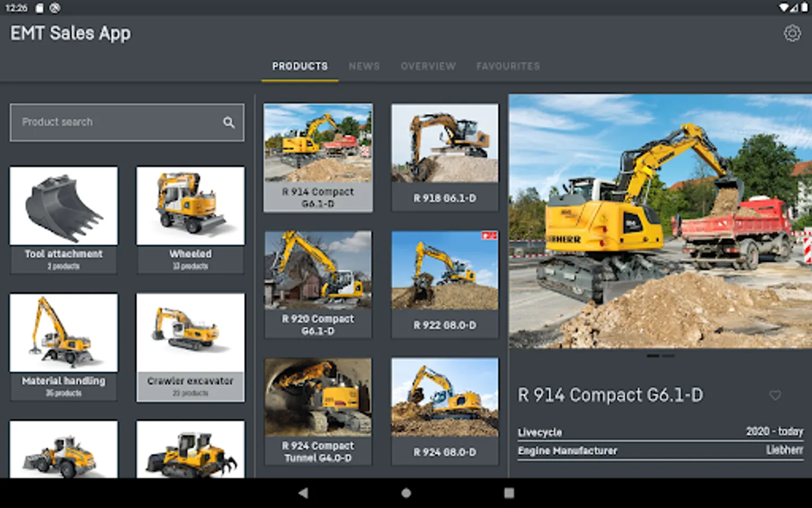Open the NEWS tab

364,67
